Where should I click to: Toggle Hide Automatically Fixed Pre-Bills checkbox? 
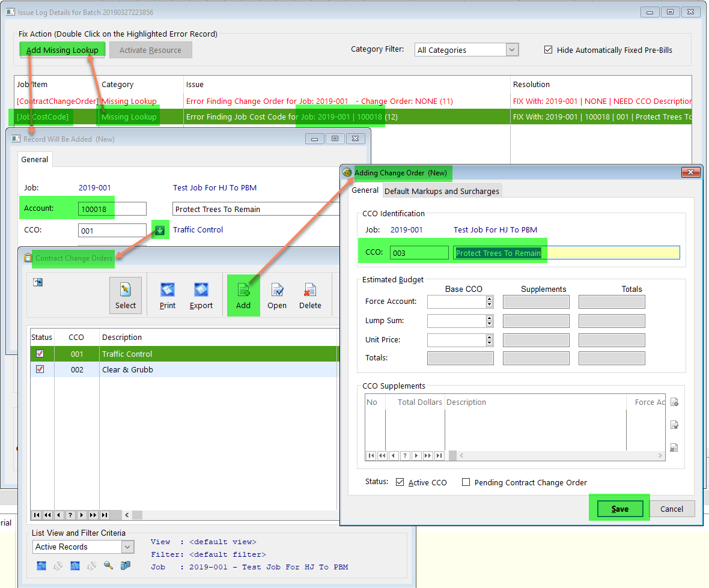[548, 50]
